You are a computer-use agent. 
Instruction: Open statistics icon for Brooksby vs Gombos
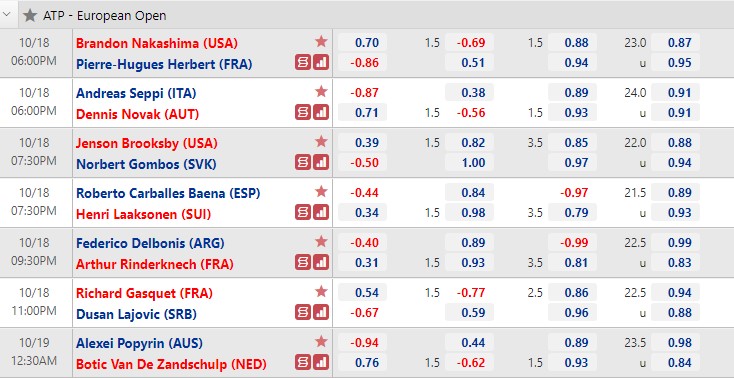321,163
